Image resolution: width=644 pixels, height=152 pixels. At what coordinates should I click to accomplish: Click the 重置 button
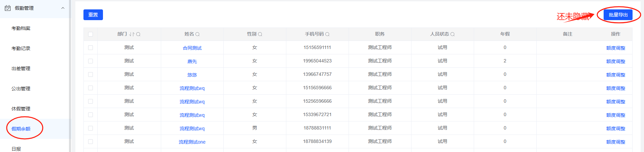click(x=93, y=15)
